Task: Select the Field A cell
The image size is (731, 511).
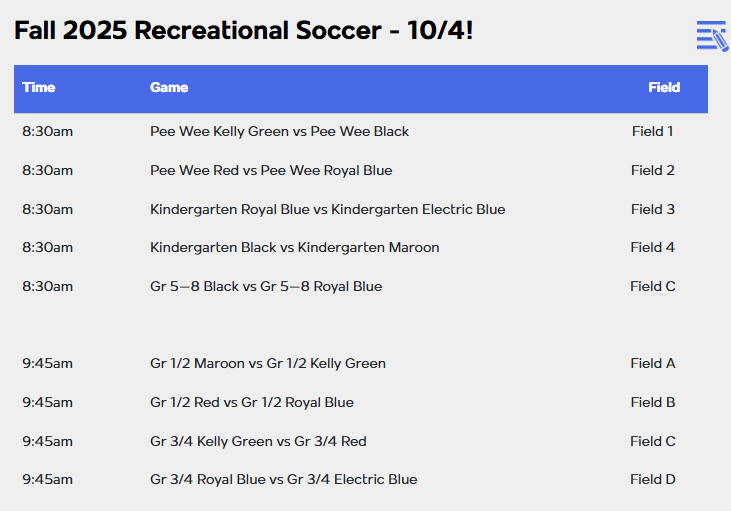Action: point(652,363)
